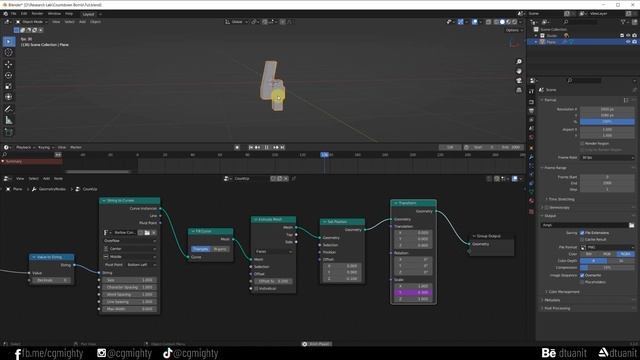Open the Render menu
Image resolution: width=640 pixels, height=360 pixels.
click(x=37, y=13)
